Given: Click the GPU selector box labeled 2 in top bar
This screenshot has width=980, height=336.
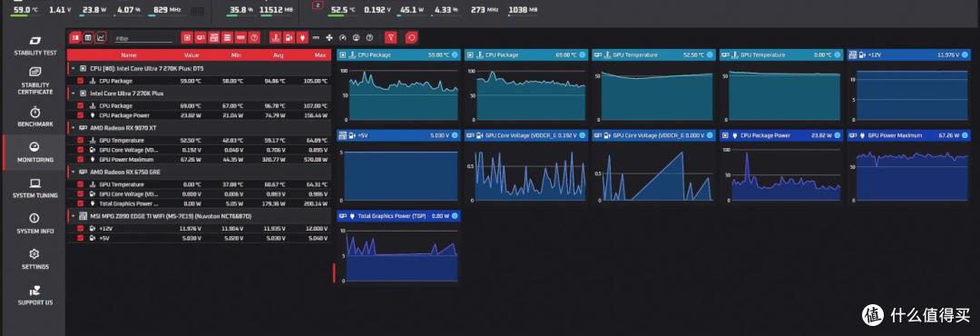Looking at the screenshot, I should (318, 5).
